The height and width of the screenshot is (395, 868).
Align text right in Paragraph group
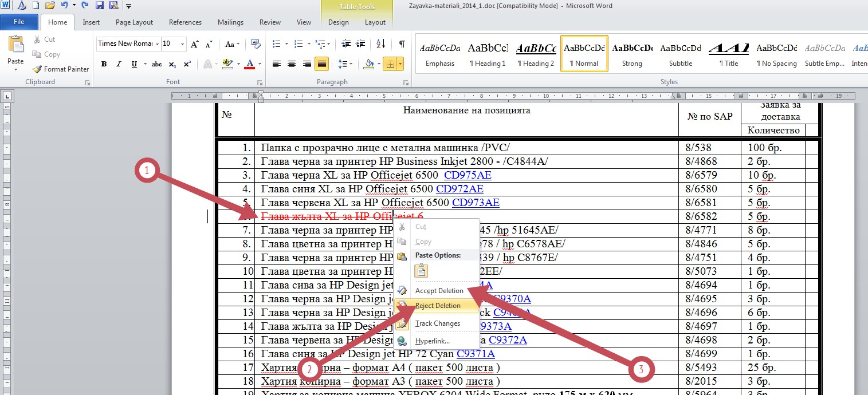click(x=307, y=64)
